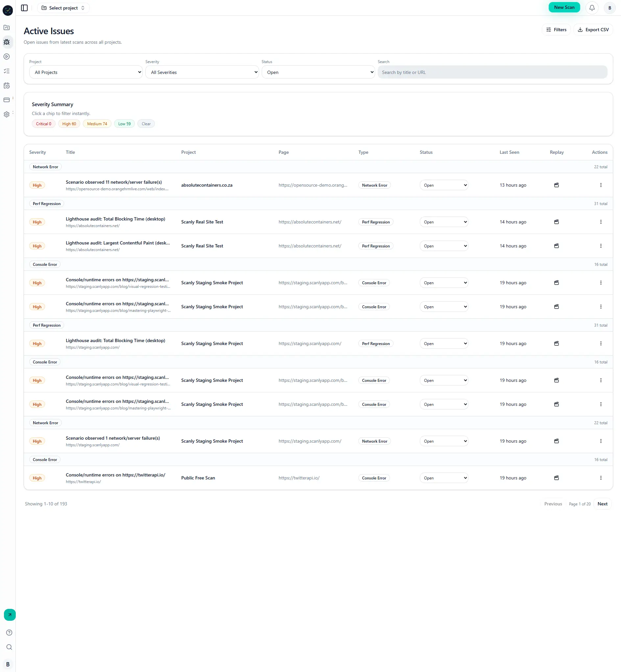Filter by the Low 59 severity chip
The height and width of the screenshot is (672, 621).
tap(124, 124)
